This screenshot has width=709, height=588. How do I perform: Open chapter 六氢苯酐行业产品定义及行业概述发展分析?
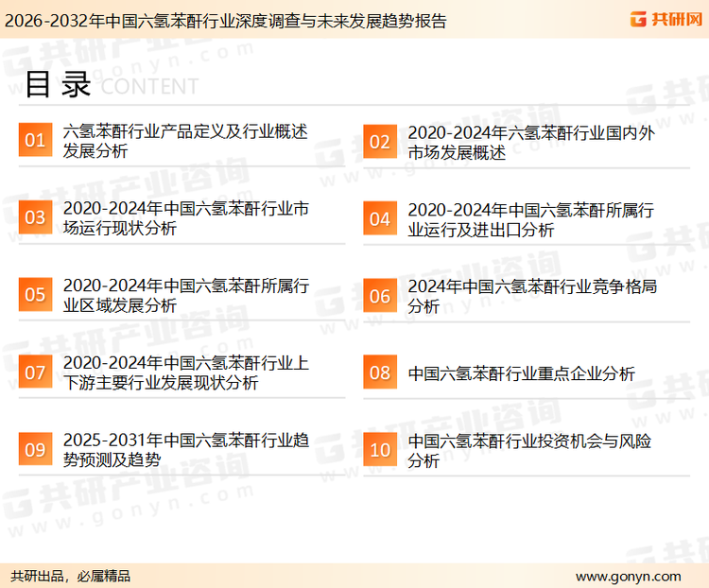(x=185, y=141)
